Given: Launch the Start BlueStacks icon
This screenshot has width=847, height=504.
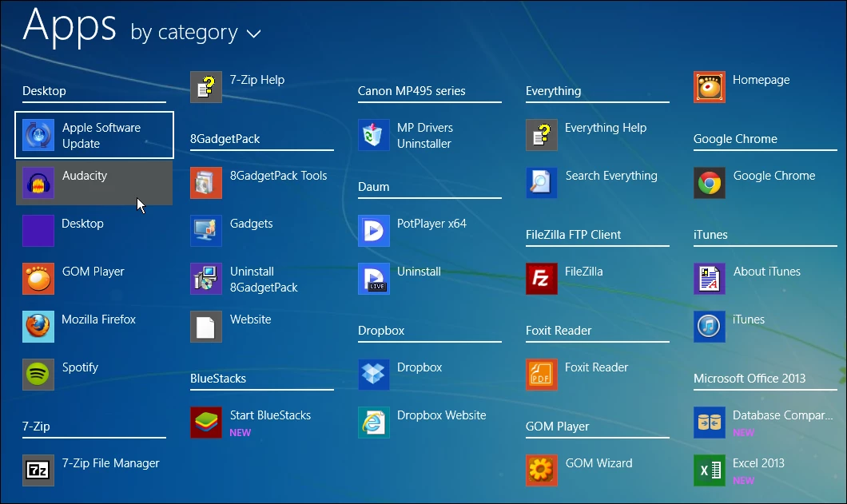Looking at the screenshot, I should [x=206, y=423].
